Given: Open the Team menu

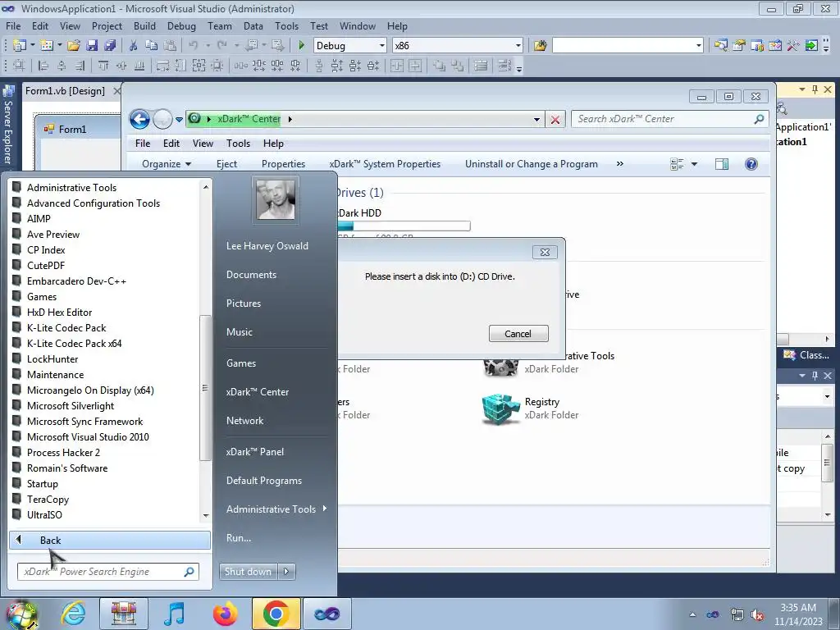Looking at the screenshot, I should (x=220, y=25).
